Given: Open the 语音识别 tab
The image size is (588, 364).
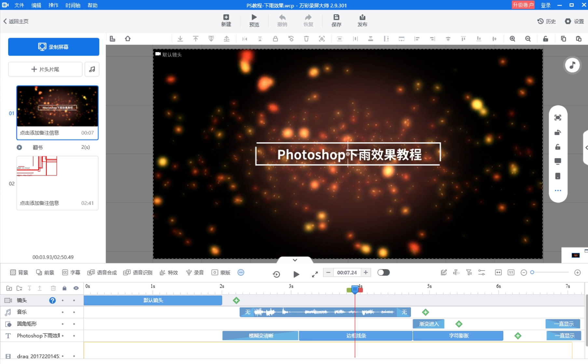Looking at the screenshot, I should [x=138, y=272].
